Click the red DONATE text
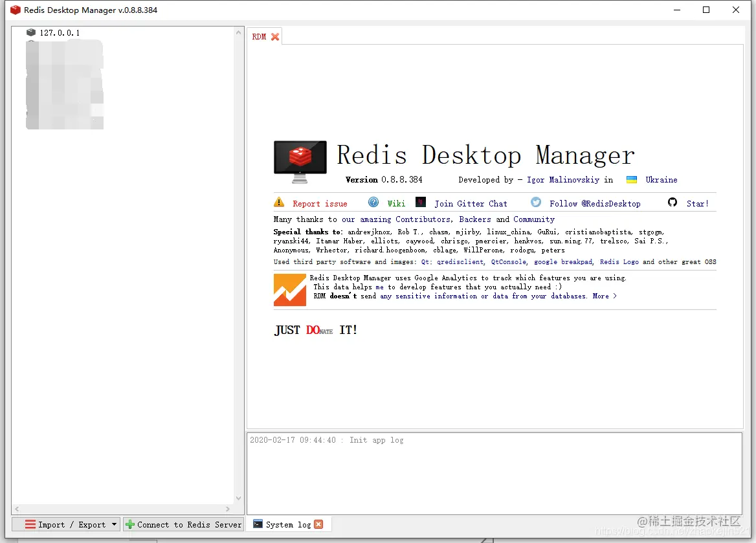756x543 pixels. pyautogui.click(x=319, y=330)
